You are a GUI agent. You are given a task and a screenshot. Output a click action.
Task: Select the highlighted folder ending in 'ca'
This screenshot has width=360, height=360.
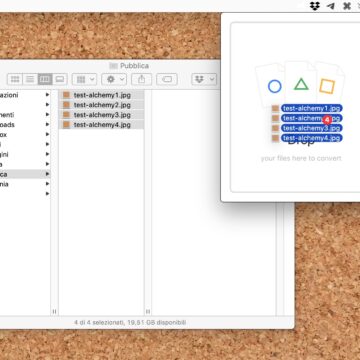click(25, 174)
